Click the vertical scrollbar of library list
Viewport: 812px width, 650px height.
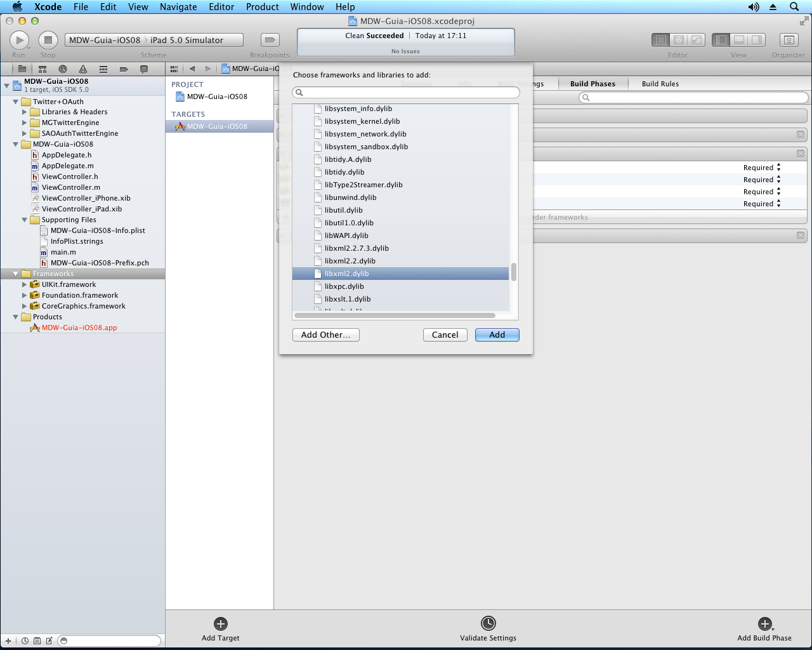coord(514,272)
